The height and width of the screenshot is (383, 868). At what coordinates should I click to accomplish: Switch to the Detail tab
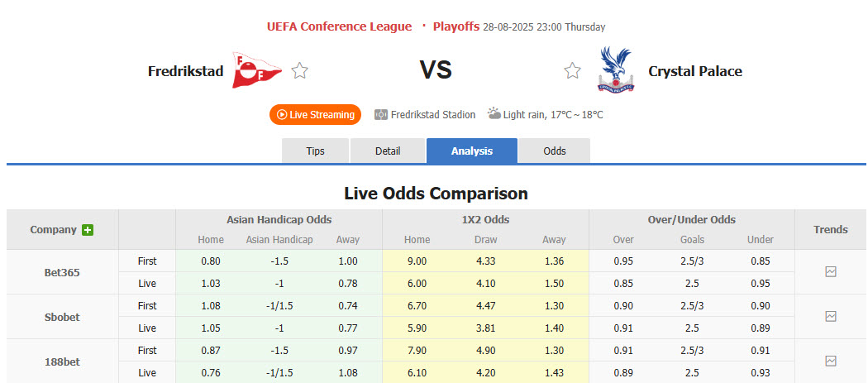pos(388,151)
